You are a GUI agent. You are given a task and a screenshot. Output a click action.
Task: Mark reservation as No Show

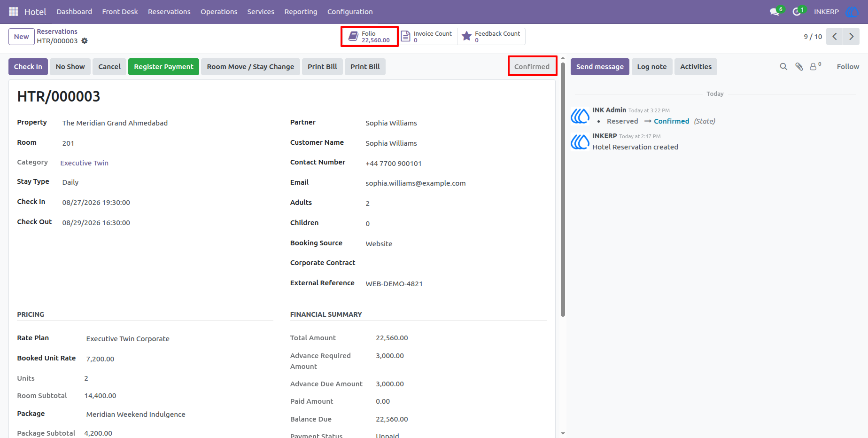click(x=70, y=67)
